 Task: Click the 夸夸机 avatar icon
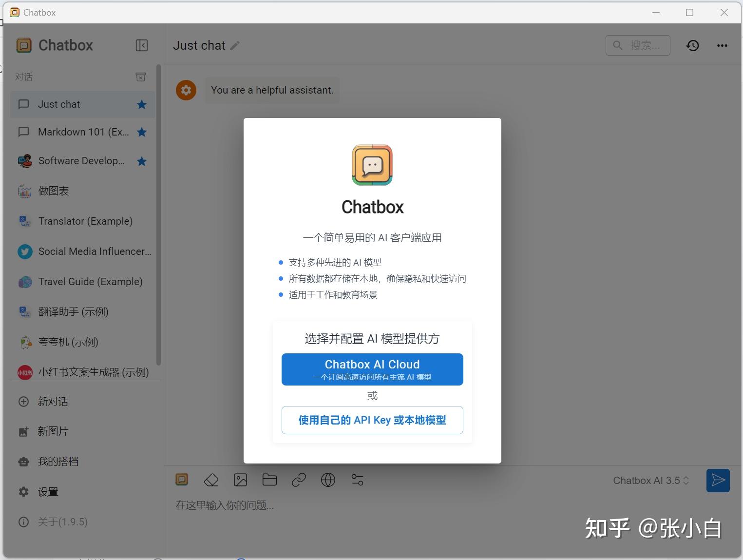coord(25,342)
